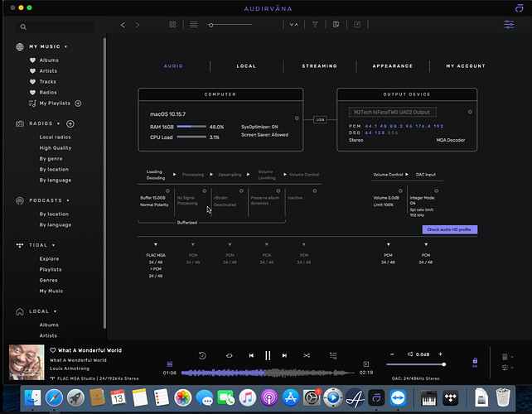532x414 pixels.
Task: Open Albums under My Music
Action: (x=49, y=60)
